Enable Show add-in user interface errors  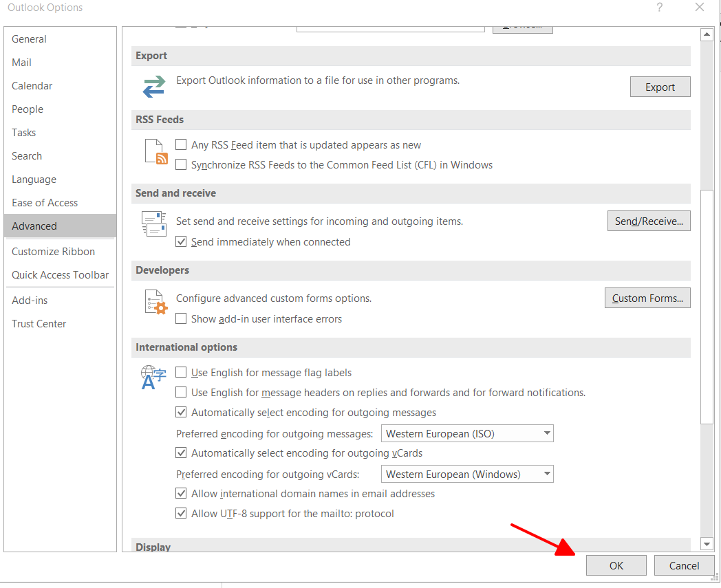pyautogui.click(x=181, y=318)
